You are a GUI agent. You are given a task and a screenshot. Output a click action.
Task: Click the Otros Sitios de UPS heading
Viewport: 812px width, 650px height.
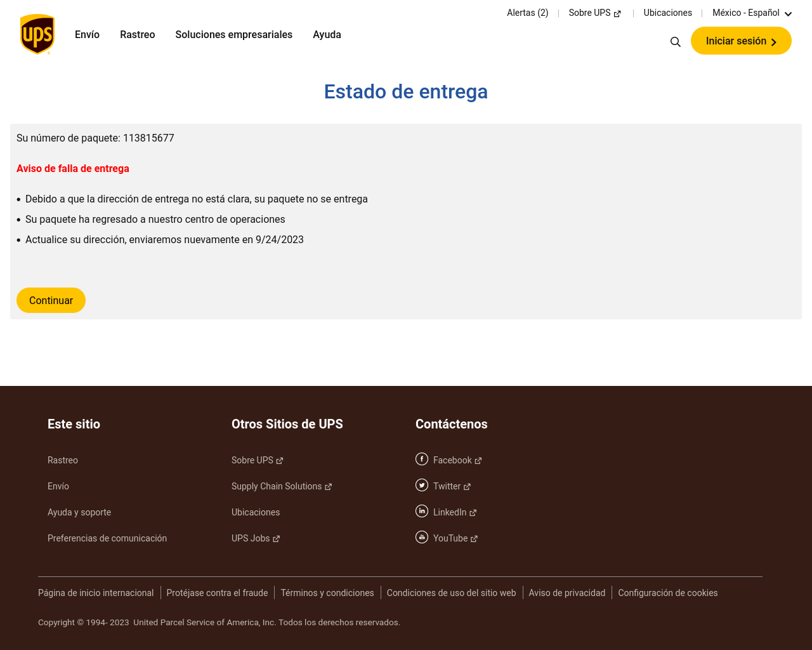tap(287, 424)
